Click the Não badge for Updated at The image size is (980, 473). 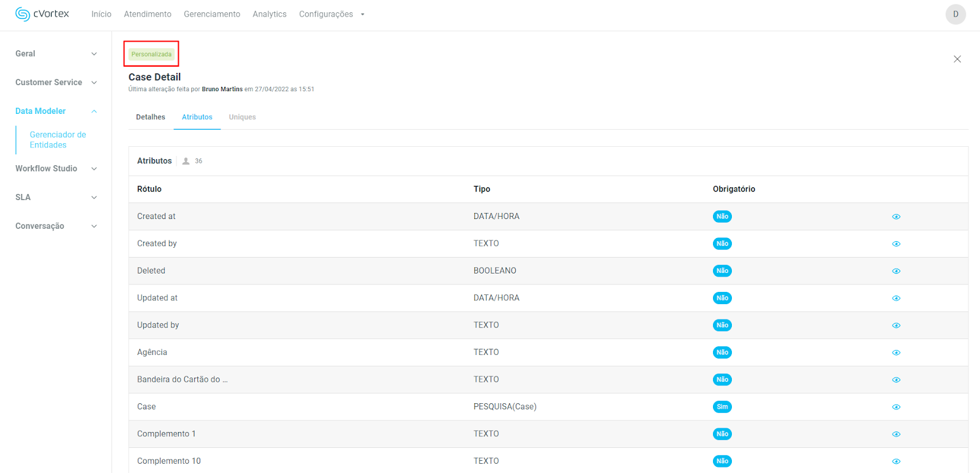click(722, 298)
